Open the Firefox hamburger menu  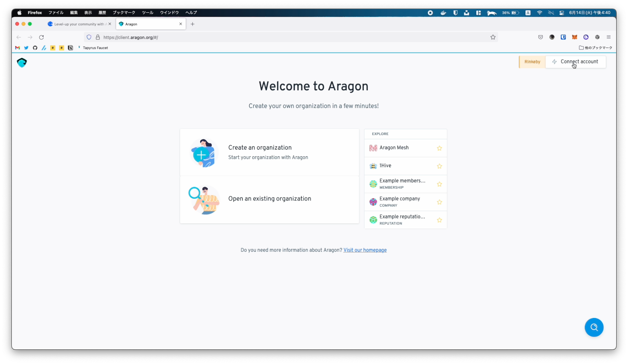[609, 37]
